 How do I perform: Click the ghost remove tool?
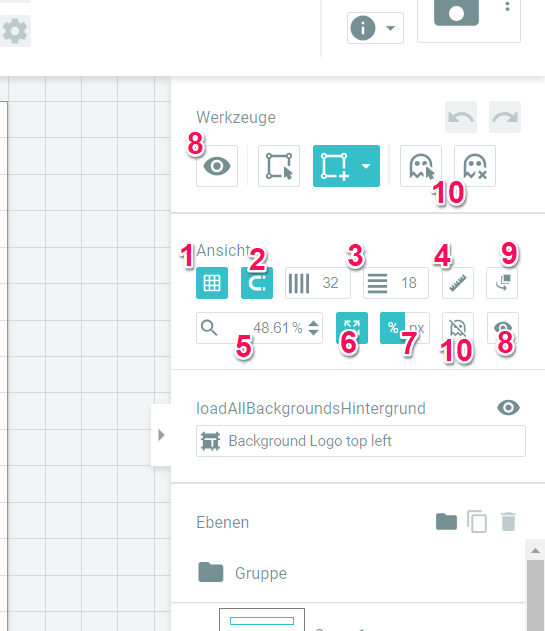pos(475,166)
